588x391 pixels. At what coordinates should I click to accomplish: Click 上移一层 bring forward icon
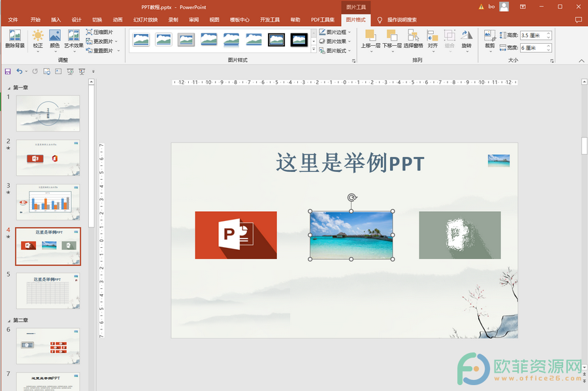370,39
